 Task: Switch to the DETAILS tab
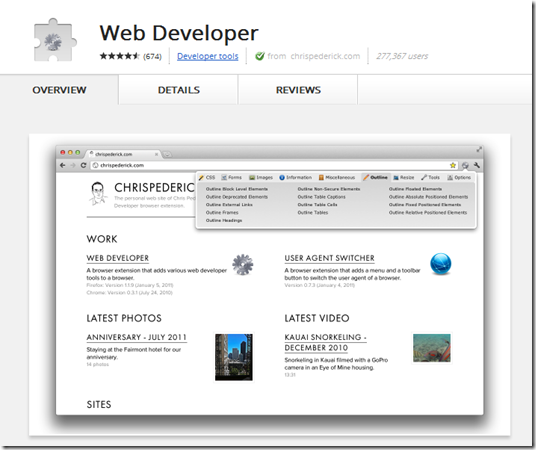pos(178,90)
